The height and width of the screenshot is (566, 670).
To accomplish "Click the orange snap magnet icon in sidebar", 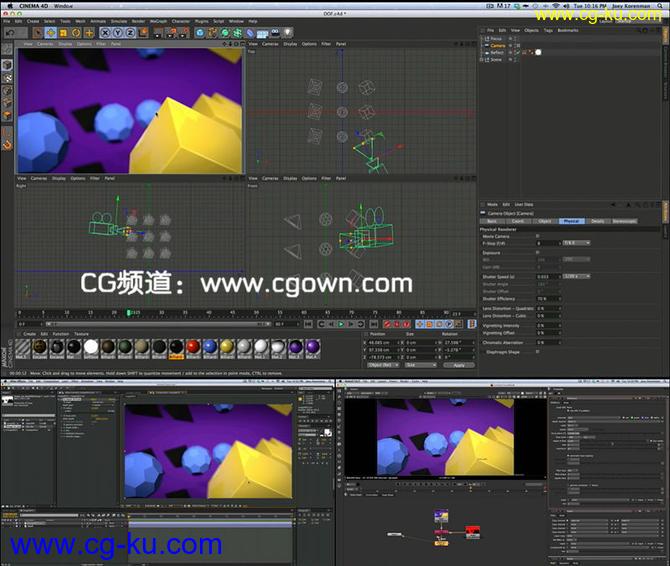I will pyautogui.click(x=7, y=145).
